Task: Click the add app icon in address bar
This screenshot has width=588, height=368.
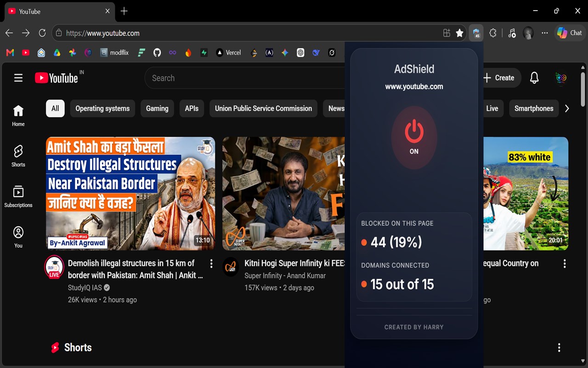Action: coord(447,33)
